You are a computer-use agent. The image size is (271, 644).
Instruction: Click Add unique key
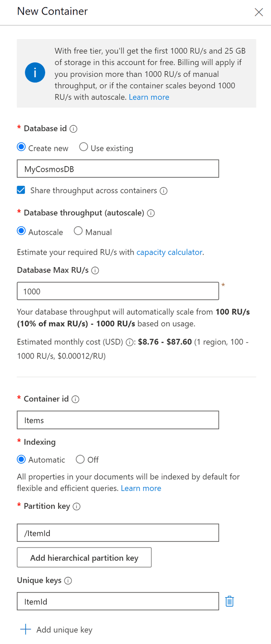pyautogui.click(x=56, y=630)
